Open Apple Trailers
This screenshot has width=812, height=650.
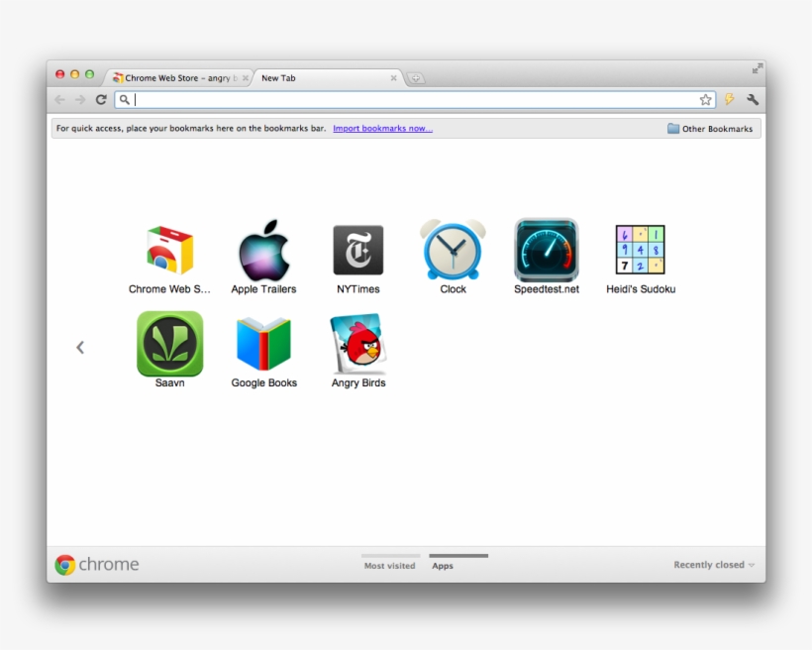click(263, 251)
